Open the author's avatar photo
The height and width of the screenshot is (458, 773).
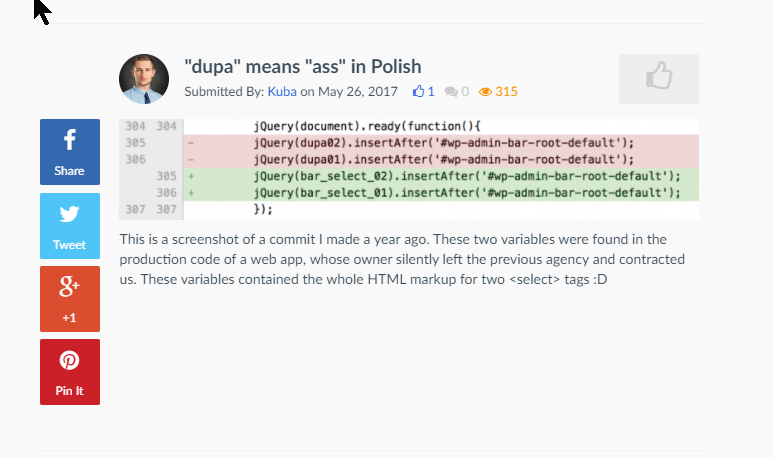coord(144,79)
